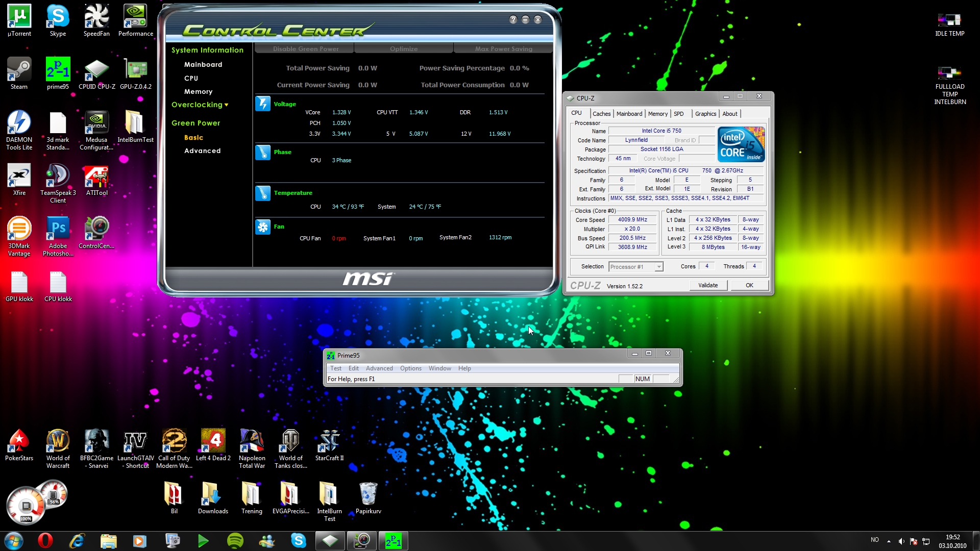This screenshot has width=980, height=551.
Task: Launch ATITool desktop shortcut
Action: click(x=96, y=180)
